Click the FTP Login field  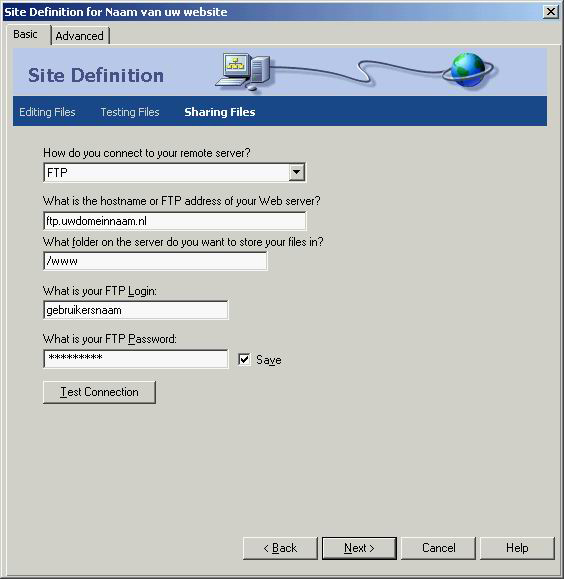[136, 310]
